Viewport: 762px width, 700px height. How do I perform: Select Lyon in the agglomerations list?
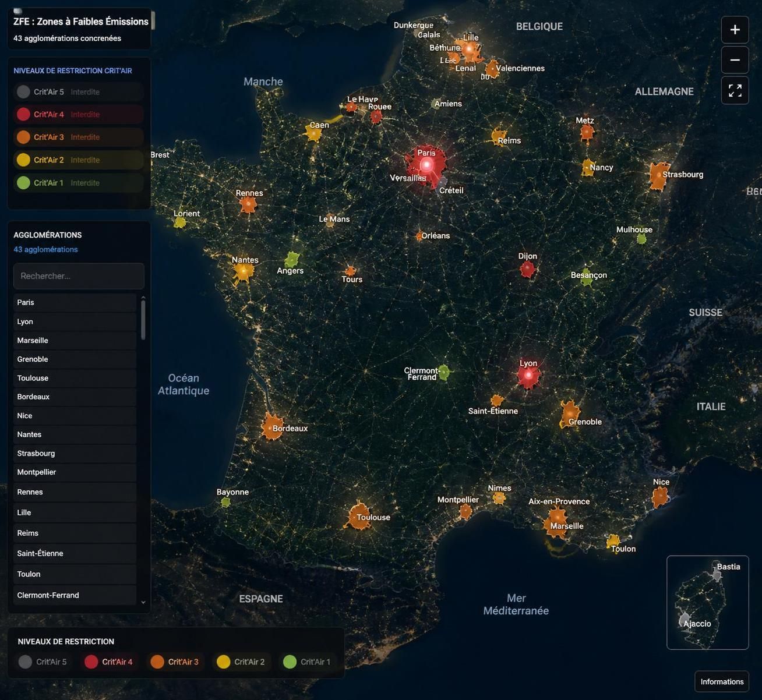[75, 321]
